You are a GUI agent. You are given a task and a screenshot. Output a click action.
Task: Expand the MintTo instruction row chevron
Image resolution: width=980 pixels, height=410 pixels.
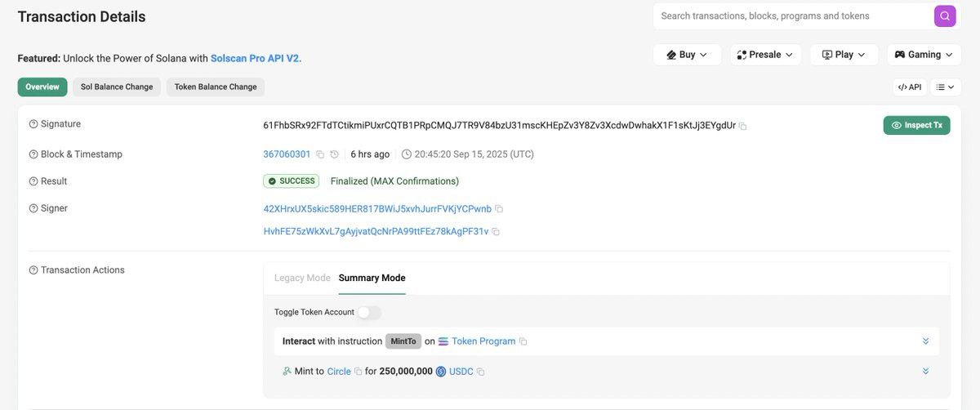pyautogui.click(x=925, y=341)
